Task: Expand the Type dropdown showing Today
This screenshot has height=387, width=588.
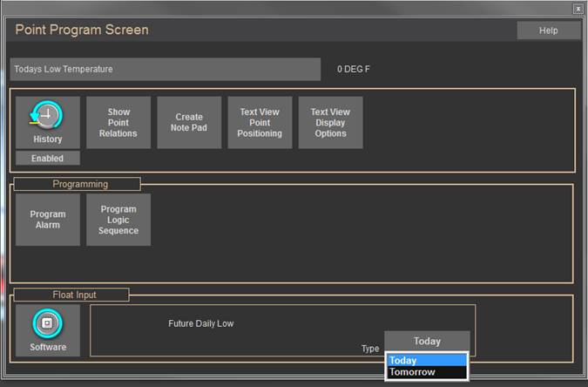Action: coord(427,341)
